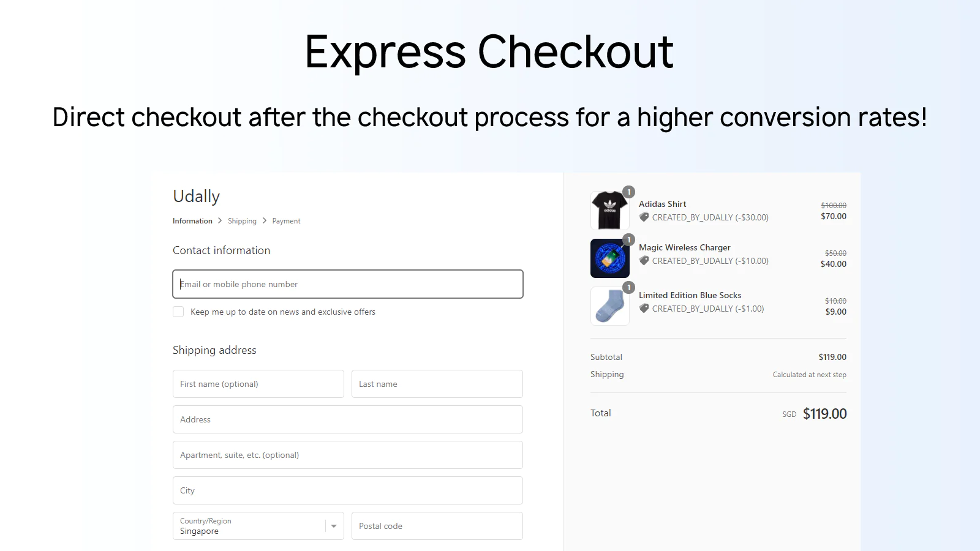The image size is (980, 551).
Task: Click the discount tag icon under Blue Socks
Action: 644,309
